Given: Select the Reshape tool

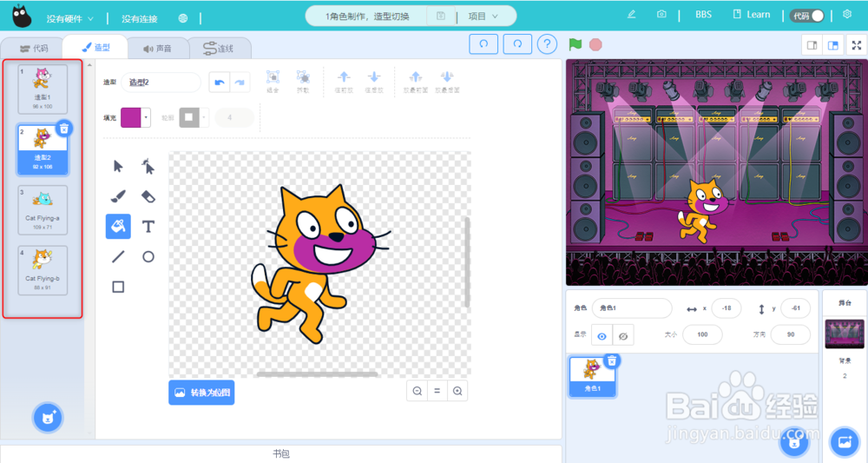Looking at the screenshot, I should tap(148, 166).
